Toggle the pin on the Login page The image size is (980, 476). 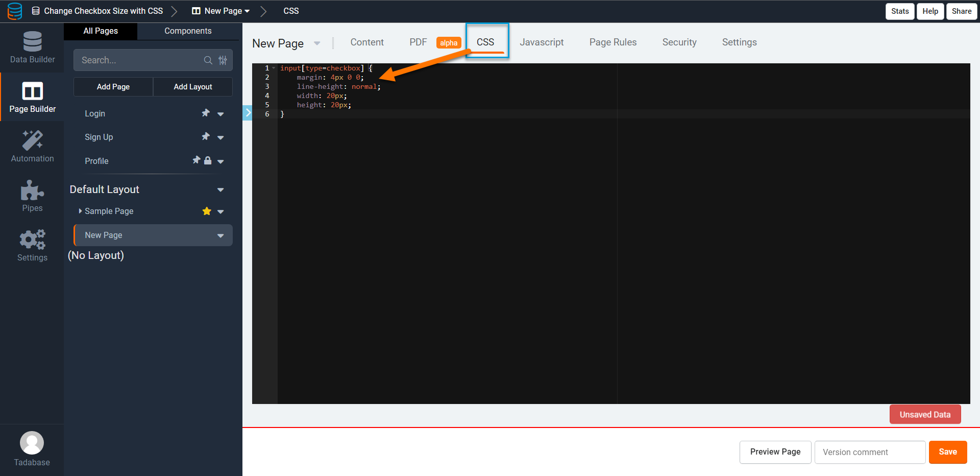click(206, 113)
